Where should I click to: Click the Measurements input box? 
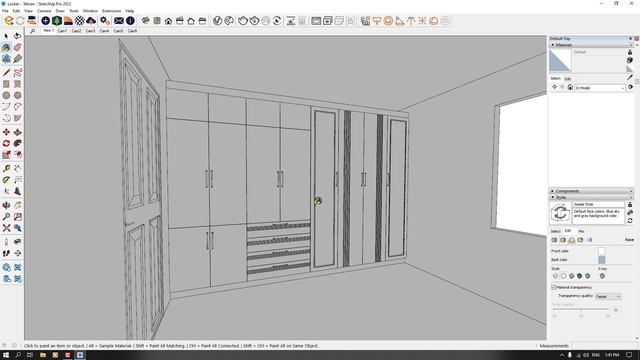click(x=605, y=346)
